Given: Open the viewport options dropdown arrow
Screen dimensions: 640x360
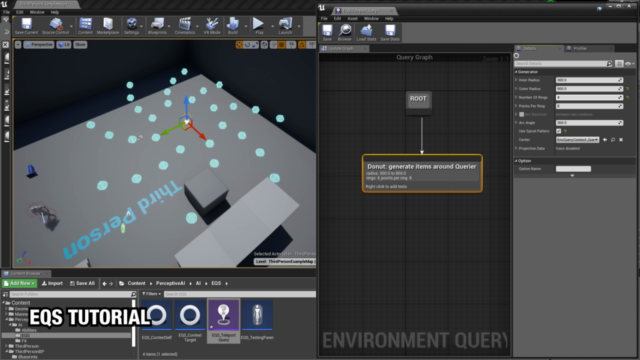Looking at the screenshot, I should (18, 44).
